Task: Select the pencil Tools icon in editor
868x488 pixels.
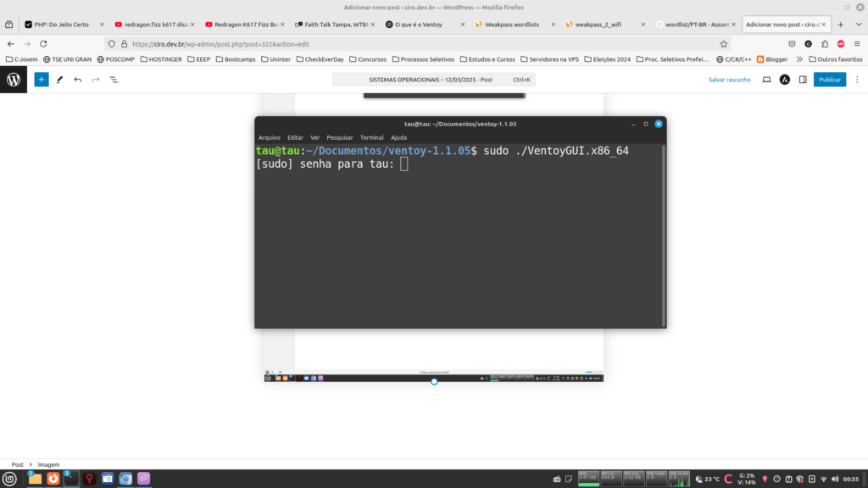Action: coord(59,80)
